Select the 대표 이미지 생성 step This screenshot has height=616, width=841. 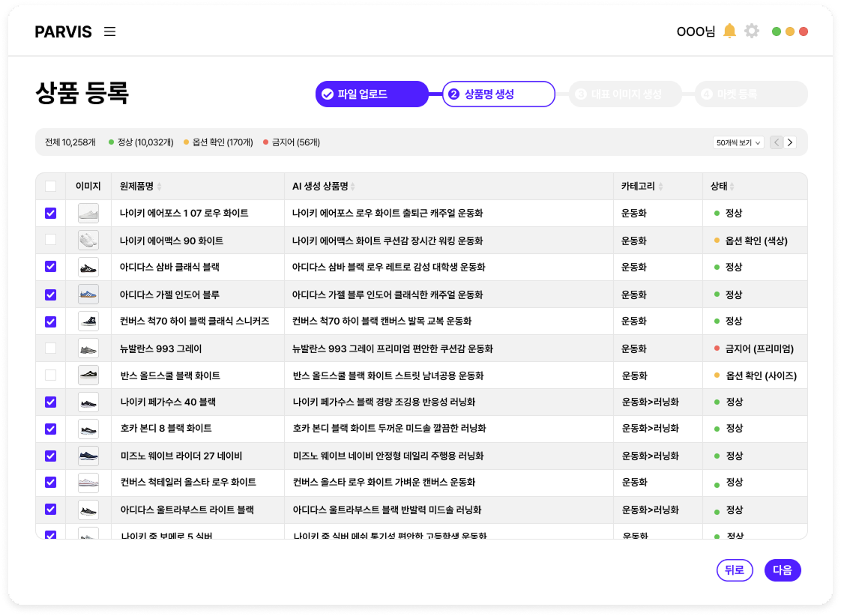pyautogui.click(x=625, y=94)
